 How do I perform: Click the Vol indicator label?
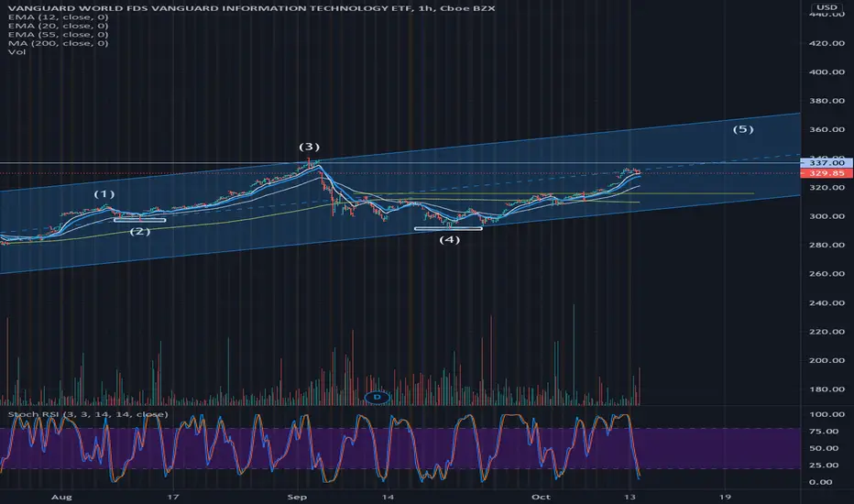click(x=16, y=51)
